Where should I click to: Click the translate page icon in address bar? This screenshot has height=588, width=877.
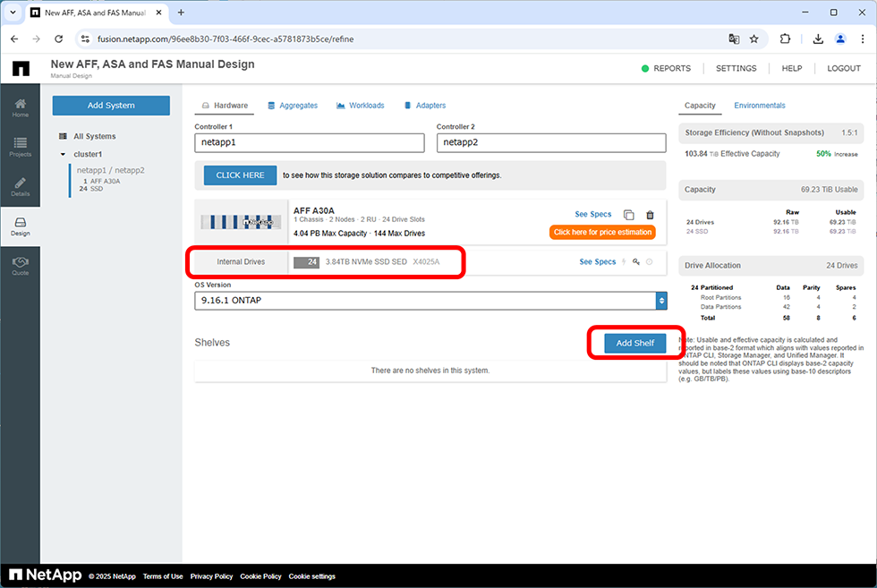pyautogui.click(x=734, y=38)
